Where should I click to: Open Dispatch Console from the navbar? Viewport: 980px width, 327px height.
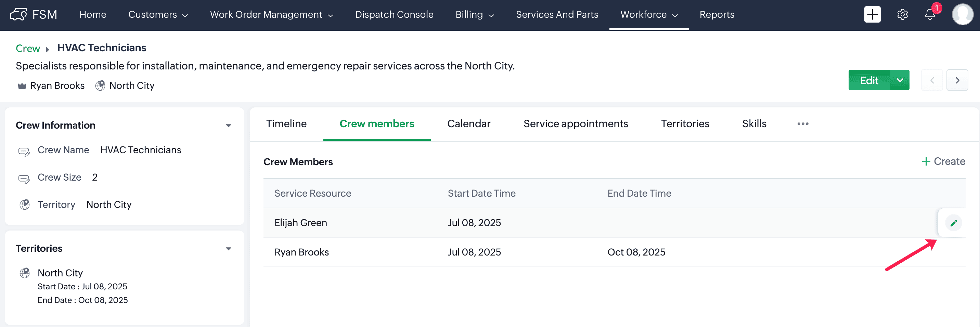coord(394,14)
